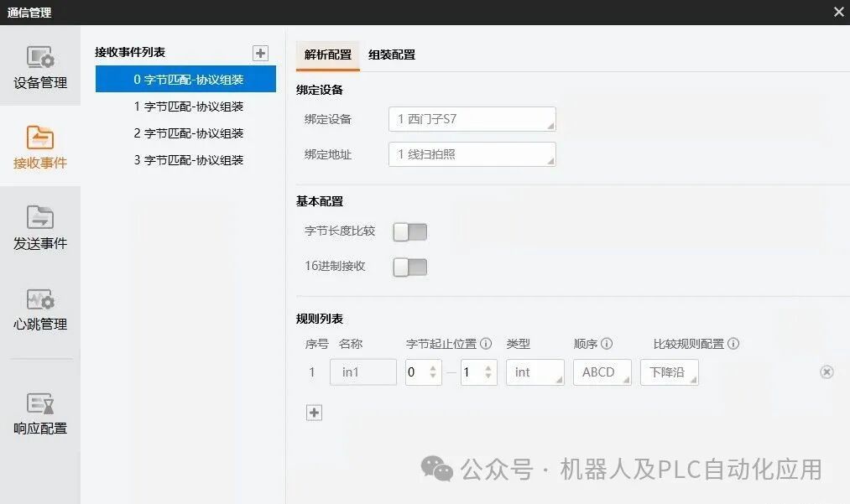This screenshot has width=850, height=504.
Task: Open the 发送事件 sidebar icon
Action: [x=40, y=227]
